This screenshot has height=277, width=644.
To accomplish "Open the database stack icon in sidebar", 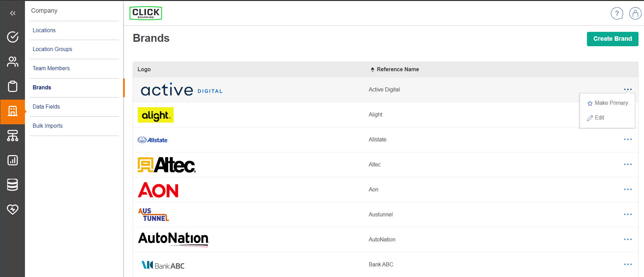I will pos(13,185).
